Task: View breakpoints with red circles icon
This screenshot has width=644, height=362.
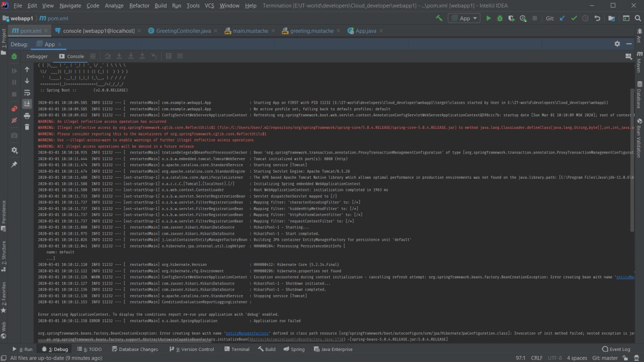Action: [x=14, y=109]
